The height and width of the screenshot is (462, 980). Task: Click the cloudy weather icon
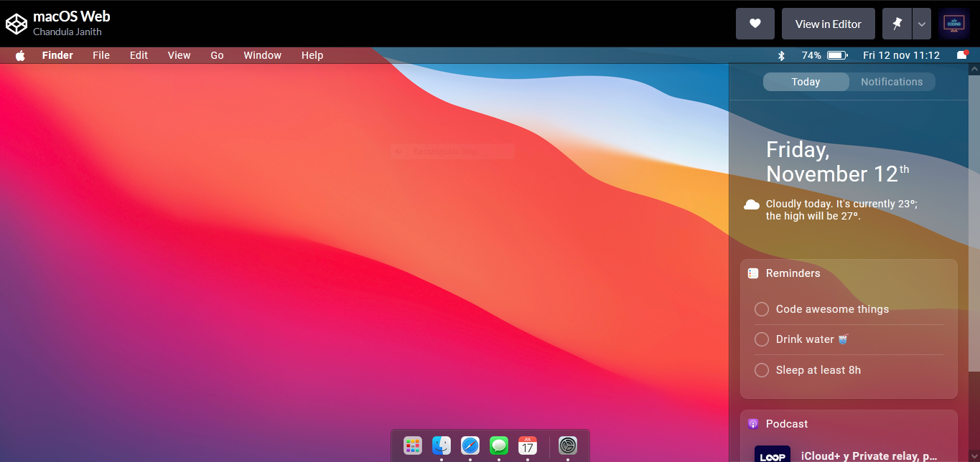click(752, 205)
